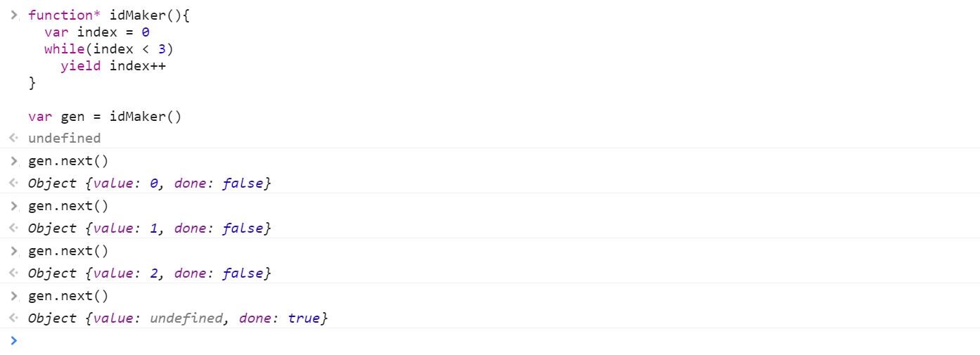Viewport: 980px width, 355px height.
Task: Click the second gen.next() command entry
Action: pos(68,206)
